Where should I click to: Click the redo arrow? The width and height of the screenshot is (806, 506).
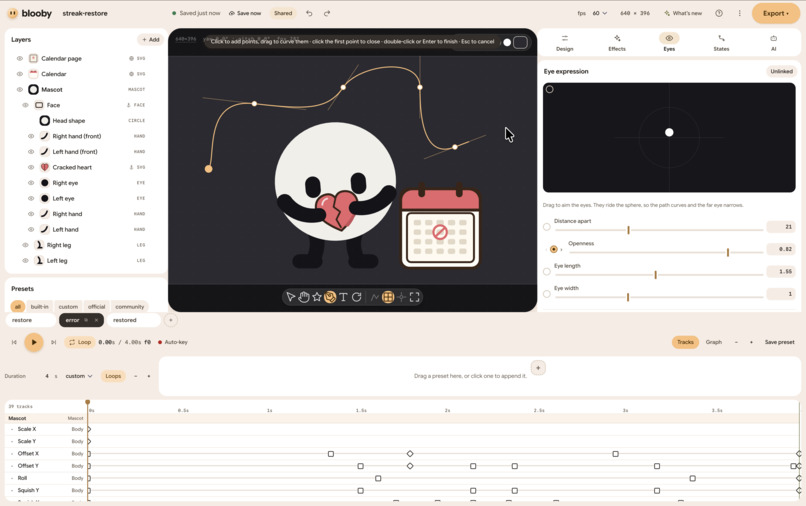pyautogui.click(x=327, y=13)
